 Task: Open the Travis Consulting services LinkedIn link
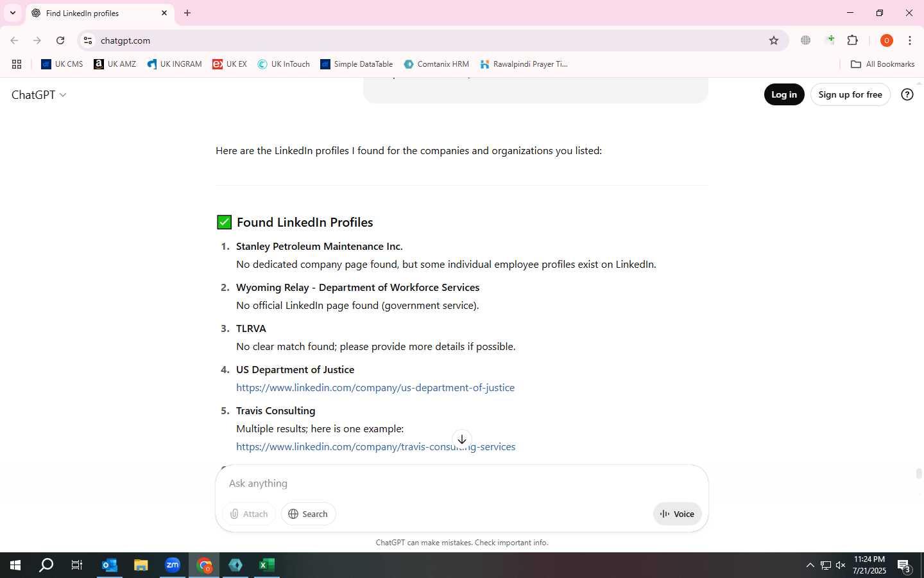click(375, 447)
